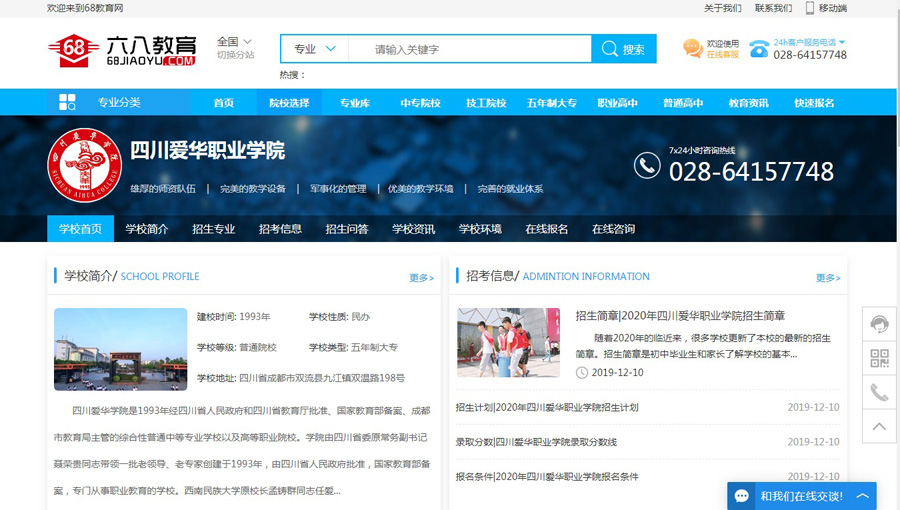Click the 专业分类 grid icon
The image size is (900, 510).
(67, 102)
